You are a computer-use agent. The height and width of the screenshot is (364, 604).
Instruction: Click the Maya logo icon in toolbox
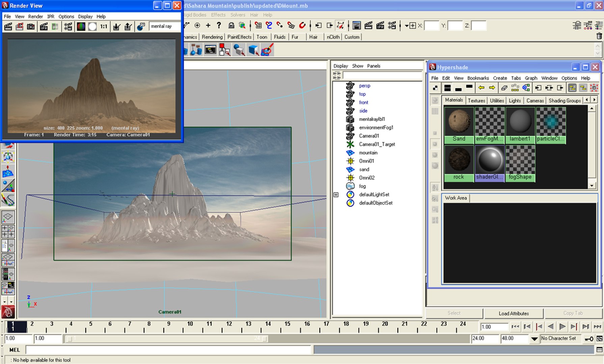coord(8,312)
